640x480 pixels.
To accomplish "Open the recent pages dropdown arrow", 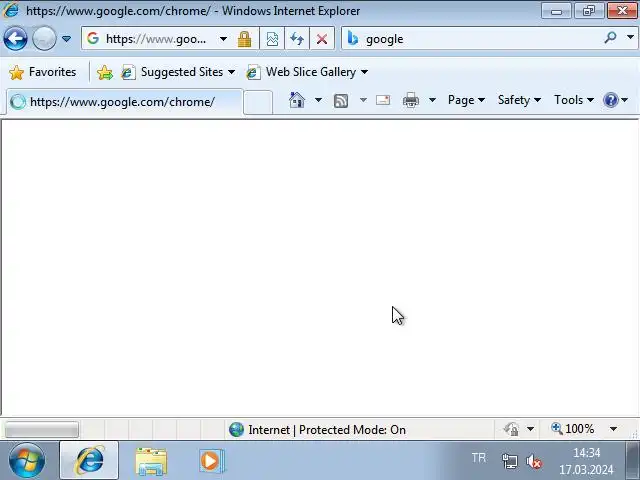I will 67,39.
